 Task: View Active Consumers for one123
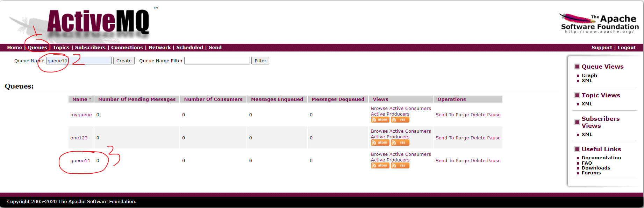click(410, 131)
